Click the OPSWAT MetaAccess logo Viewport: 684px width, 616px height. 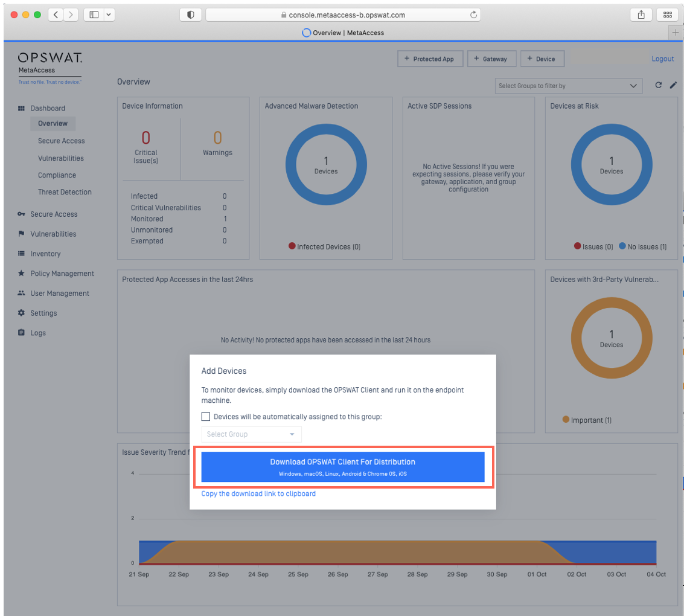pyautogui.click(x=50, y=68)
